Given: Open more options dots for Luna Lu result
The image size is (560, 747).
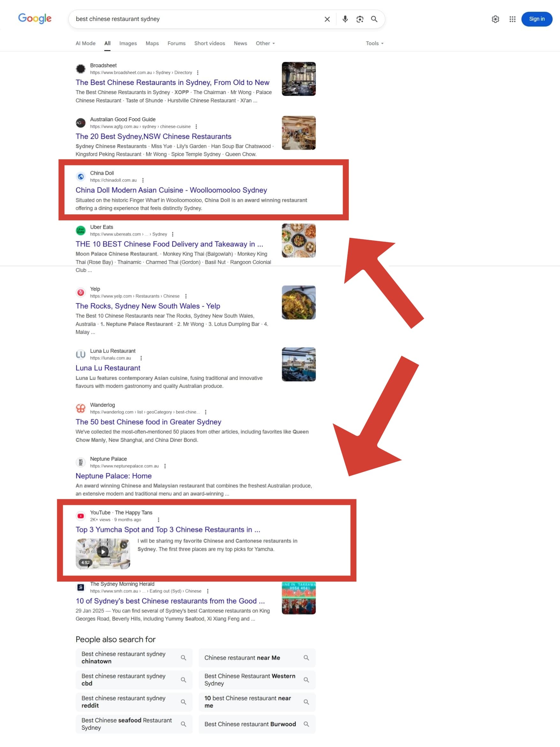Looking at the screenshot, I should tap(141, 358).
